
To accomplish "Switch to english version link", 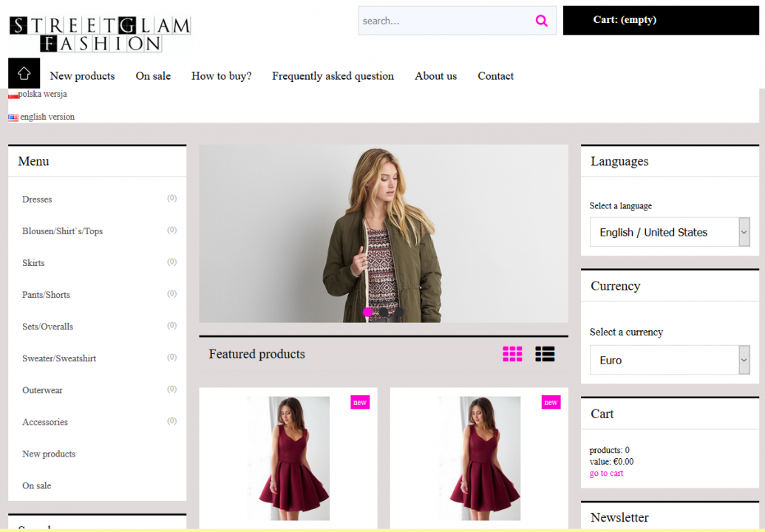I will [x=47, y=117].
